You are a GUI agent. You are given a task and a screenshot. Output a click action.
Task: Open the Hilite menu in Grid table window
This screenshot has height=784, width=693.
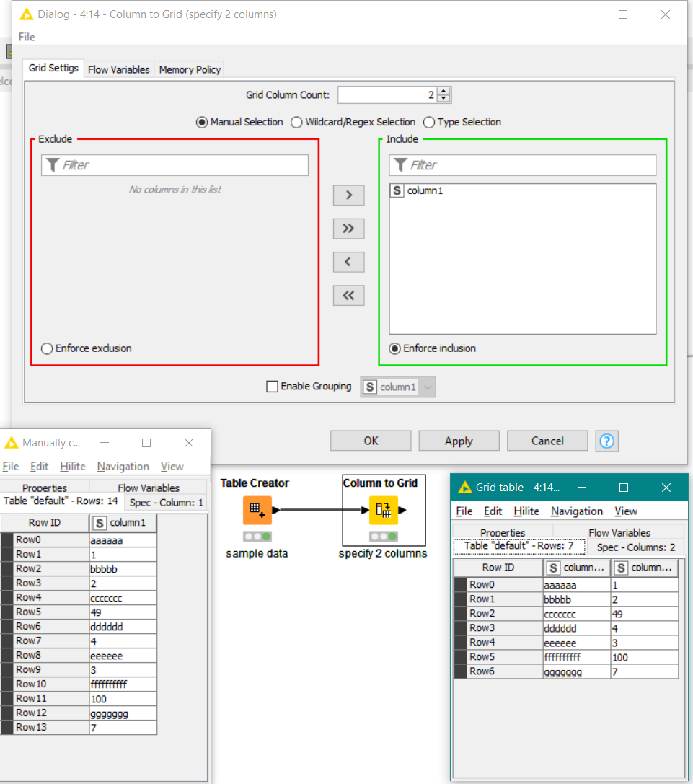pos(526,511)
